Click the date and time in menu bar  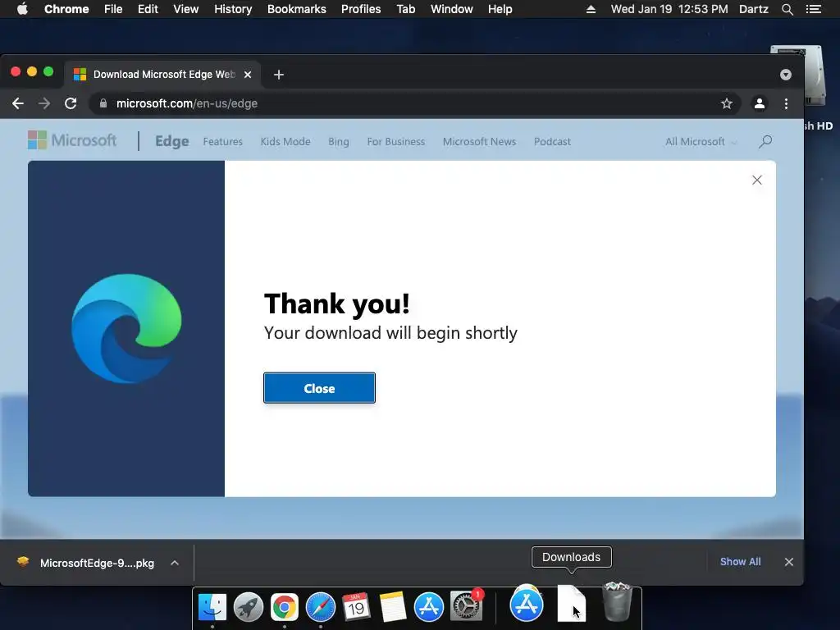click(669, 9)
